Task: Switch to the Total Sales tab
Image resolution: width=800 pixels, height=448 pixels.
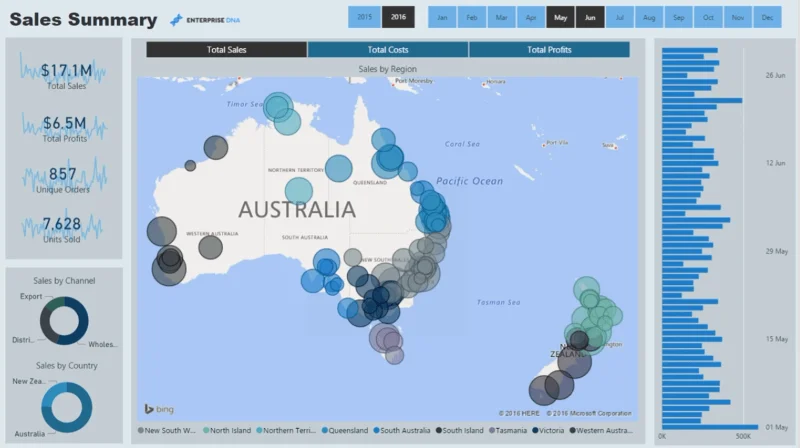Action: [227, 49]
